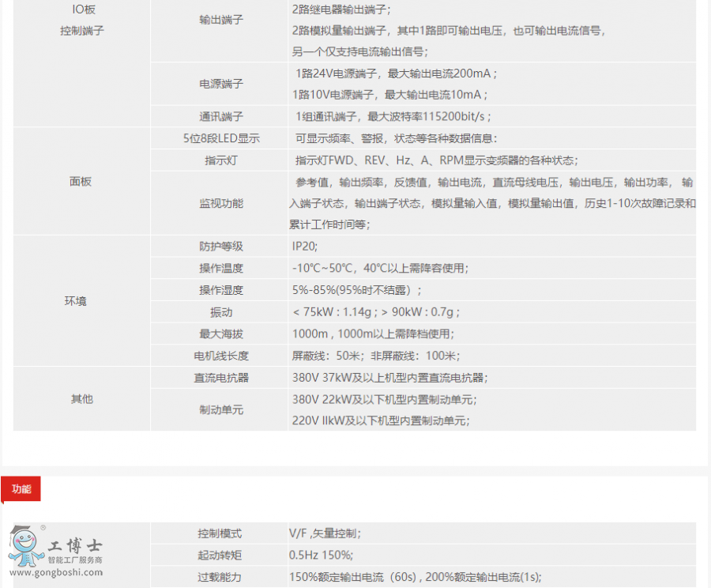
Task: Select the 过载能力 row label
Action: point(220,577)
